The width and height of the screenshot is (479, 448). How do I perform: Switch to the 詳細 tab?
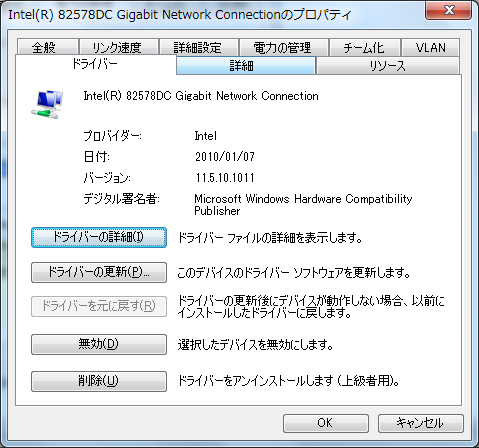[x=246, y=65]
